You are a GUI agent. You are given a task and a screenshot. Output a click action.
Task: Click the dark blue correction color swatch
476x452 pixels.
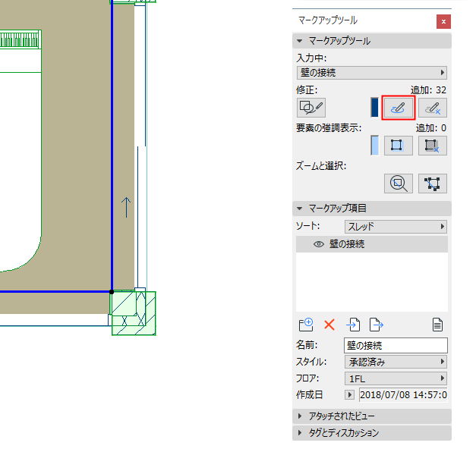click(374, 108)
